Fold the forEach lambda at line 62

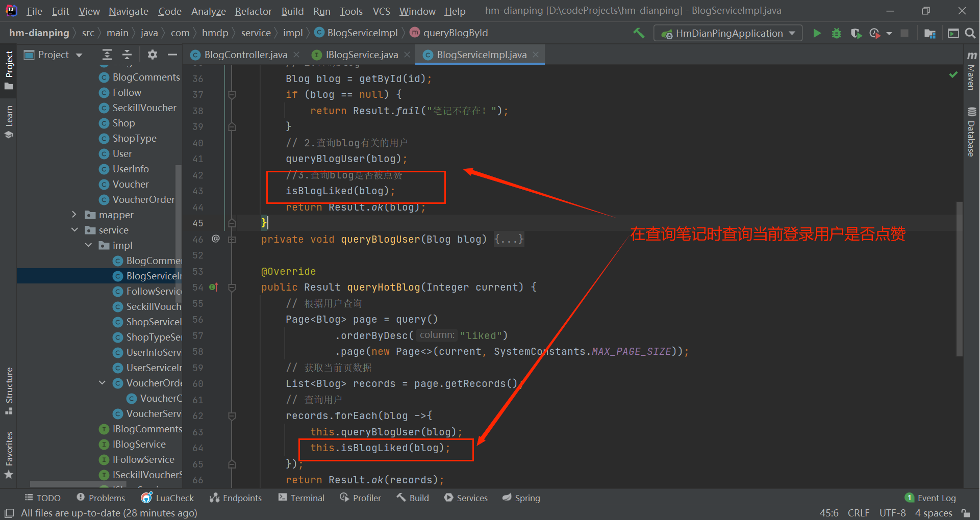[232, 416]
